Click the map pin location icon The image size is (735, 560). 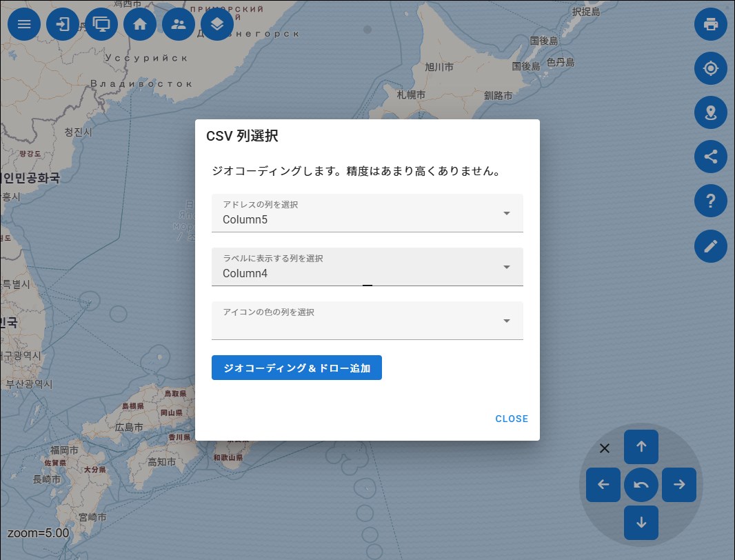point(710,112)
